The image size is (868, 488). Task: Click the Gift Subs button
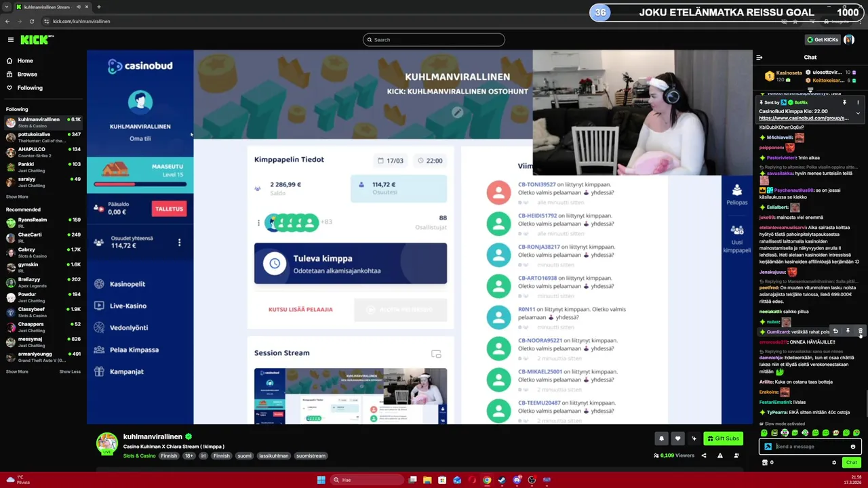pos(723,439)
